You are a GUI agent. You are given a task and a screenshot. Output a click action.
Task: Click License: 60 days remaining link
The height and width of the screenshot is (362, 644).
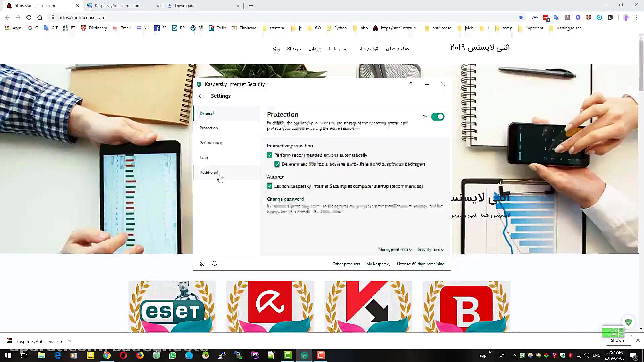click(421, 264)
